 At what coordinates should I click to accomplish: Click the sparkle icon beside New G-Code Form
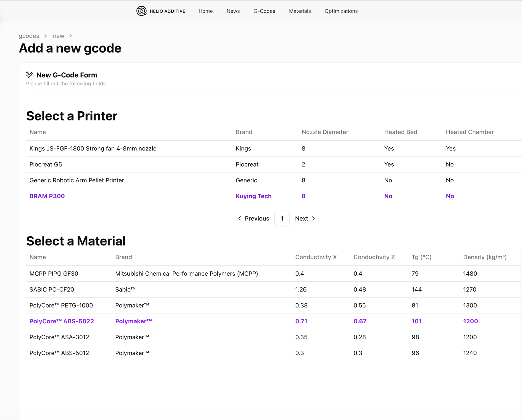pyautogui.click(x=29, y=75)
